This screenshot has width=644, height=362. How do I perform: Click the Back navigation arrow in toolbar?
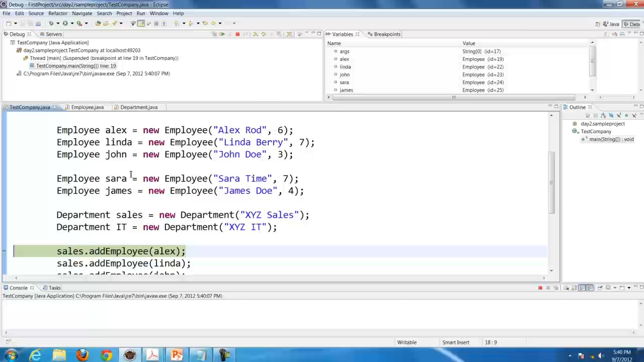click(x=213, y=23)
